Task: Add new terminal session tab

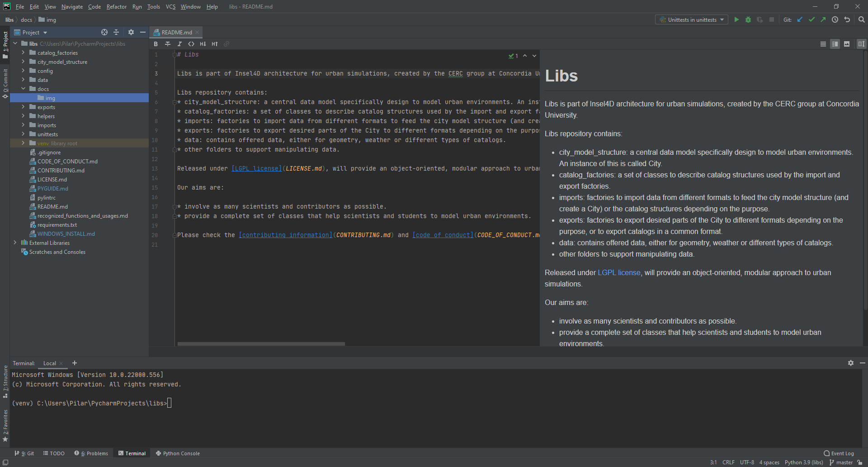Action: pos(75,363)
